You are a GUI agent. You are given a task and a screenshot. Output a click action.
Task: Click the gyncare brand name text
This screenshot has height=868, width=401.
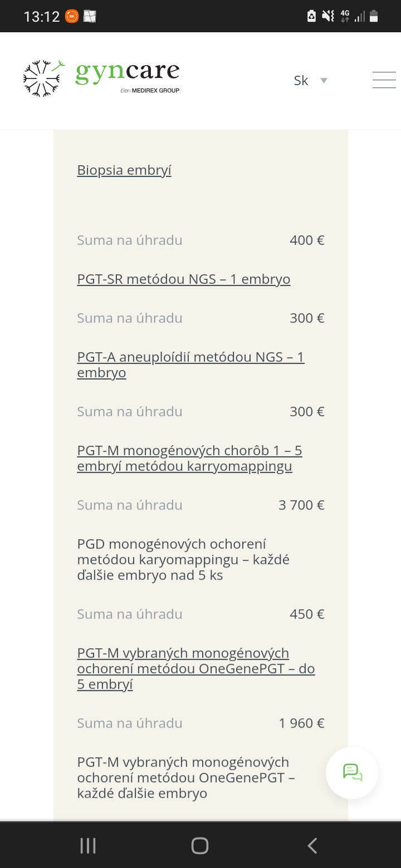[128, 73]
